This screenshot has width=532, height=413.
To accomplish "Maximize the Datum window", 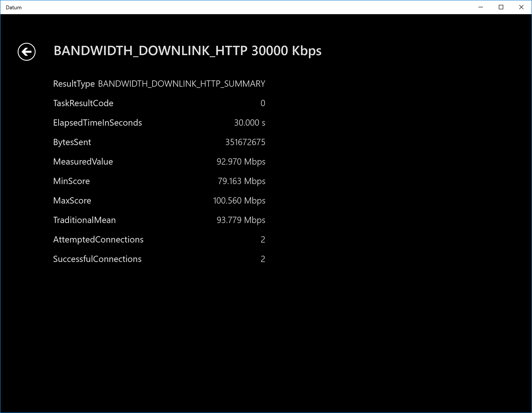I will pyautogui.click(x=501, y=7).
